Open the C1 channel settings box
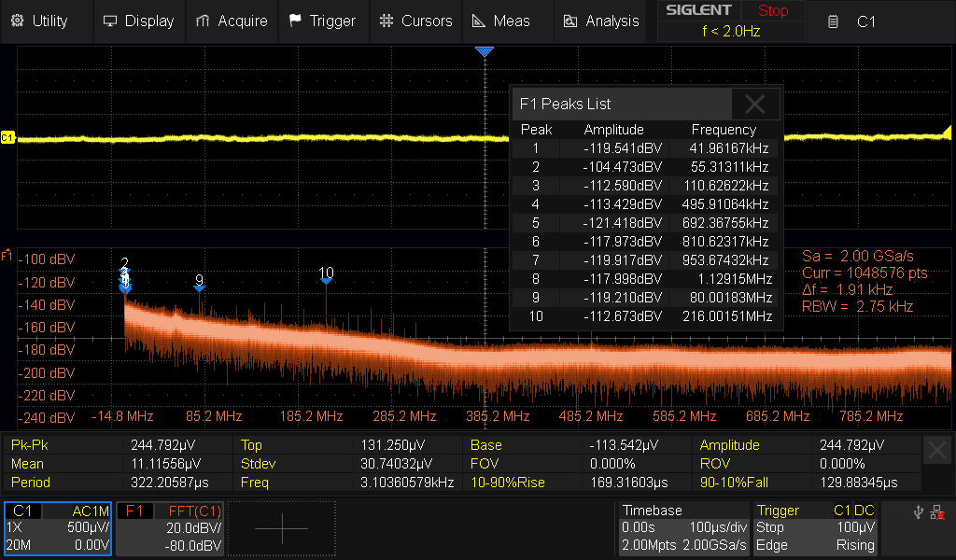956x560 pixels. click(x=58, y=528)
